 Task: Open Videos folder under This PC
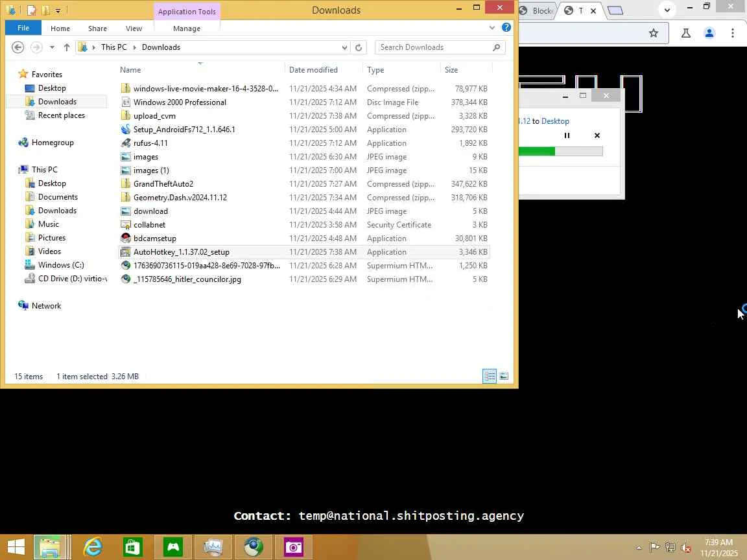point(49,251)
